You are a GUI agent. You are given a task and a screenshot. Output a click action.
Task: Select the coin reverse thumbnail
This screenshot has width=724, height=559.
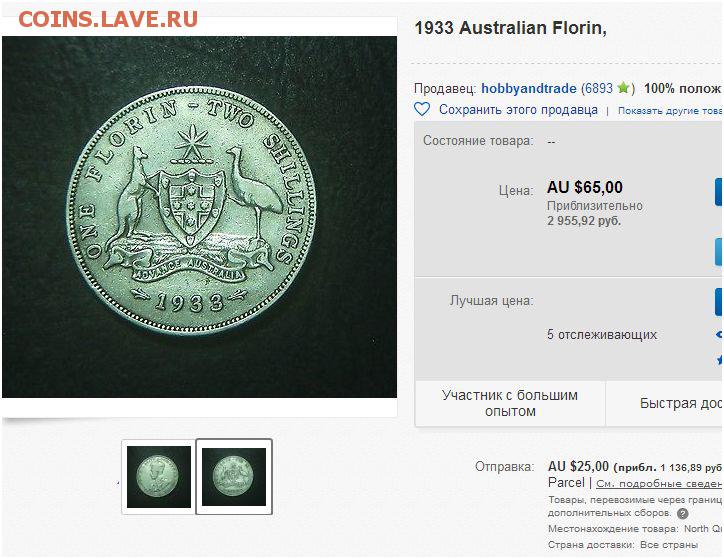click(234, 476)
